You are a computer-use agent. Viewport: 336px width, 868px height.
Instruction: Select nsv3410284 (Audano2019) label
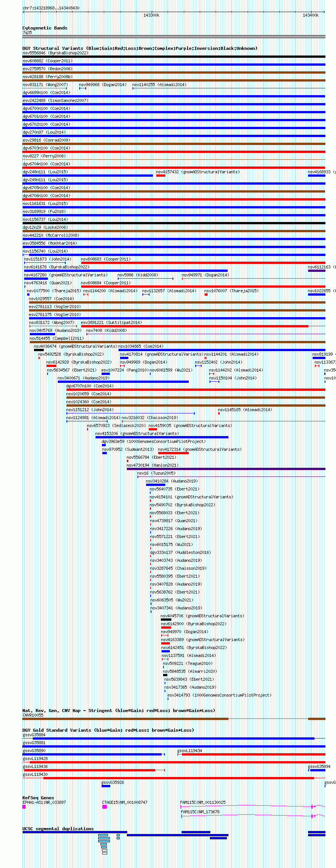pos(172,481)
